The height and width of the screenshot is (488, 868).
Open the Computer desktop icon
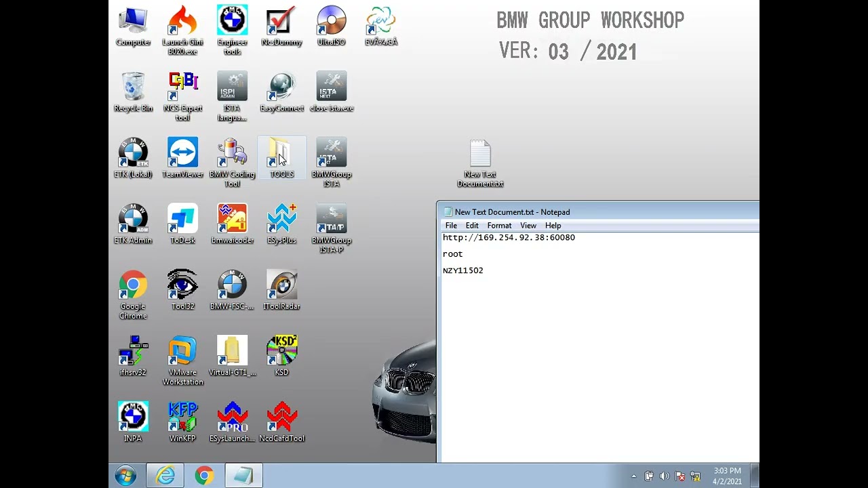[133, 27]
